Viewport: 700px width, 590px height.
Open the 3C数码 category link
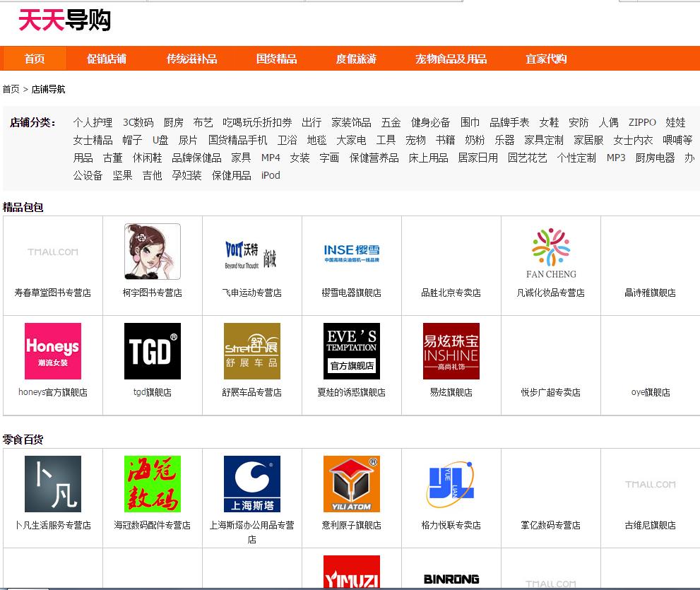pos(138,122)
